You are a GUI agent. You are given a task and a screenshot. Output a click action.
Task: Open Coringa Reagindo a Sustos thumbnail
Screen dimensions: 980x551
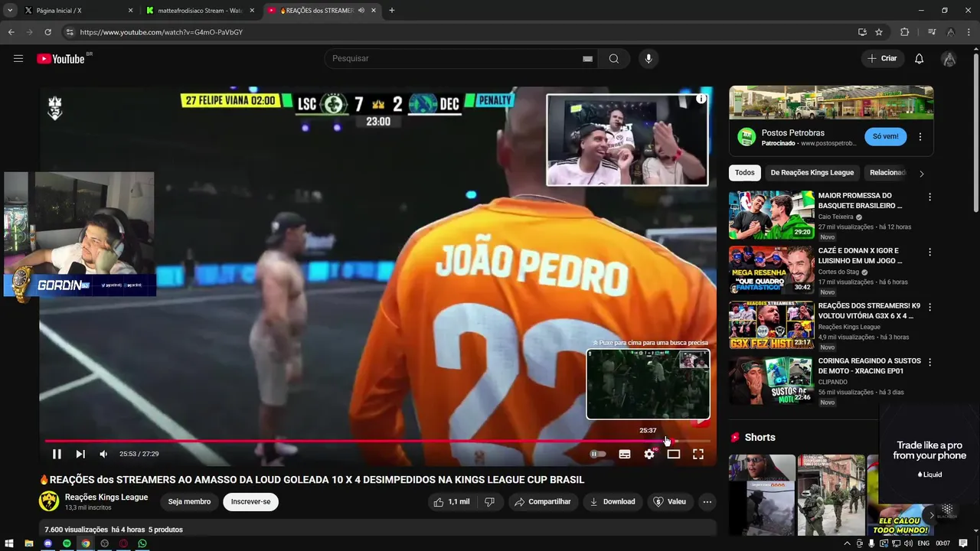(x=771, y=380)
